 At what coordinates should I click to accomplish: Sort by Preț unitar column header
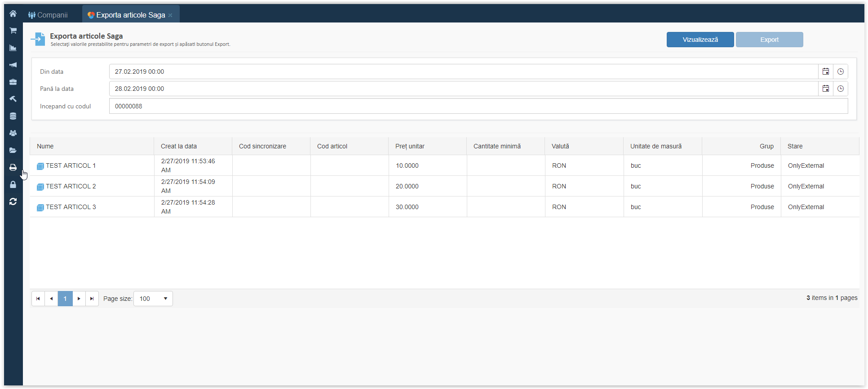point(427,146)
